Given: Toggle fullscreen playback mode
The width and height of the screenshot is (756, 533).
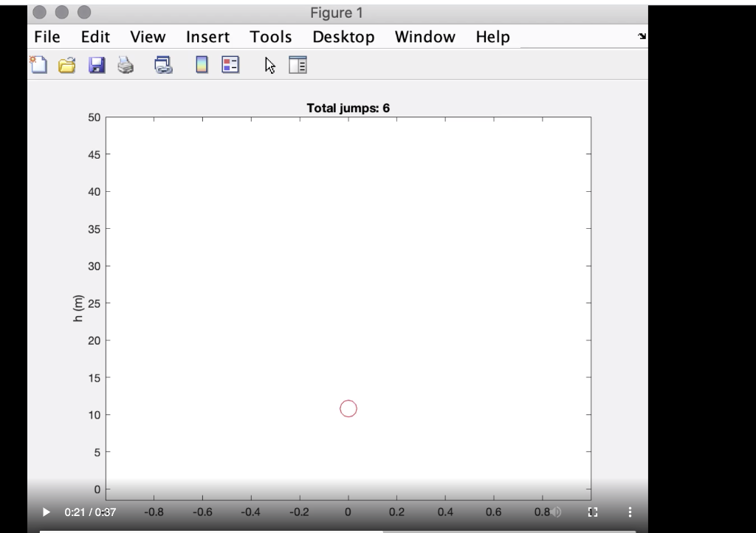Looking at the screenshot, I should tap(592, 512).
